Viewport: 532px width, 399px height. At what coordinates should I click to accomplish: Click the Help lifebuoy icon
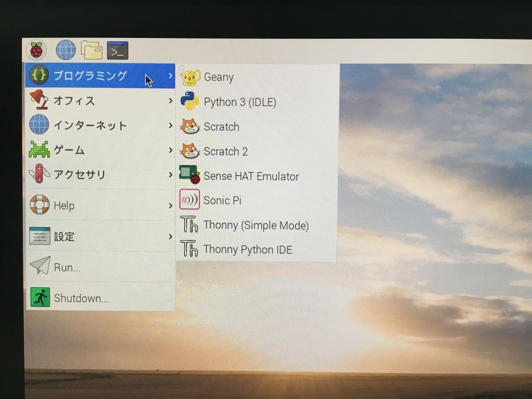tap(39, 205)
